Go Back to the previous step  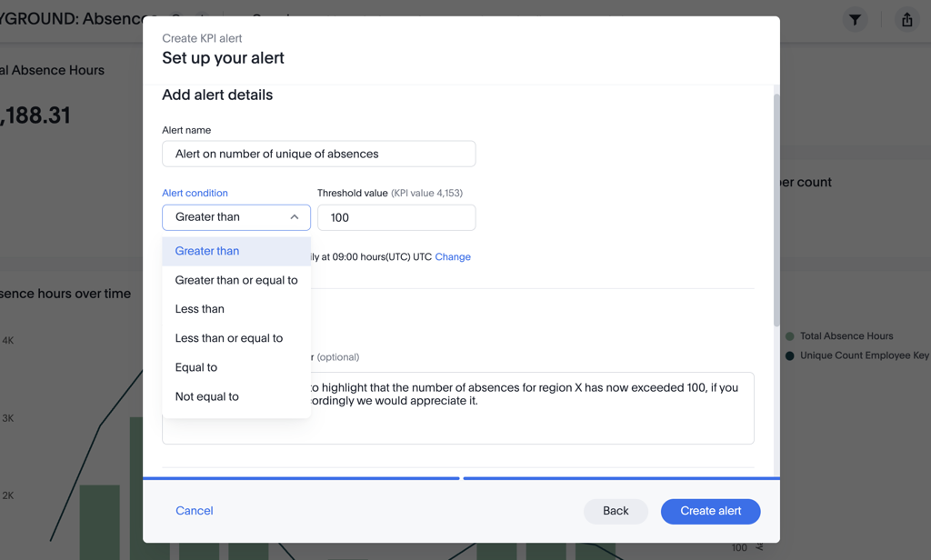pyautogui.click(x=616, y=511)
